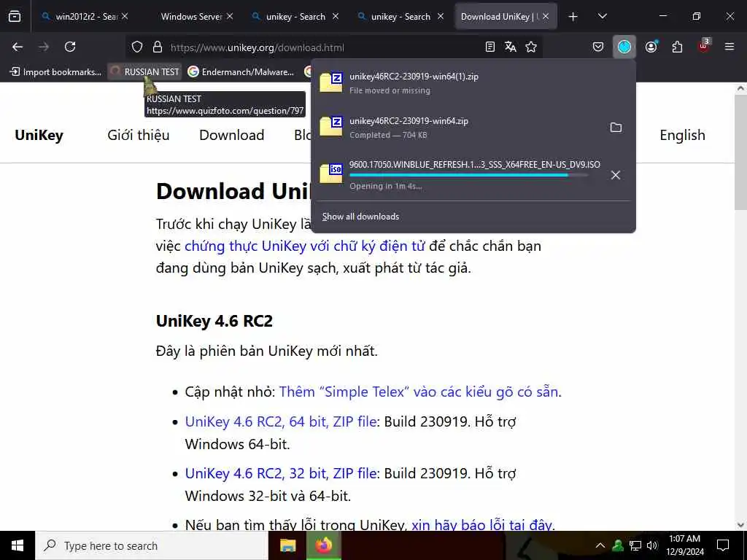Click the ISO download progress bar

469,175
